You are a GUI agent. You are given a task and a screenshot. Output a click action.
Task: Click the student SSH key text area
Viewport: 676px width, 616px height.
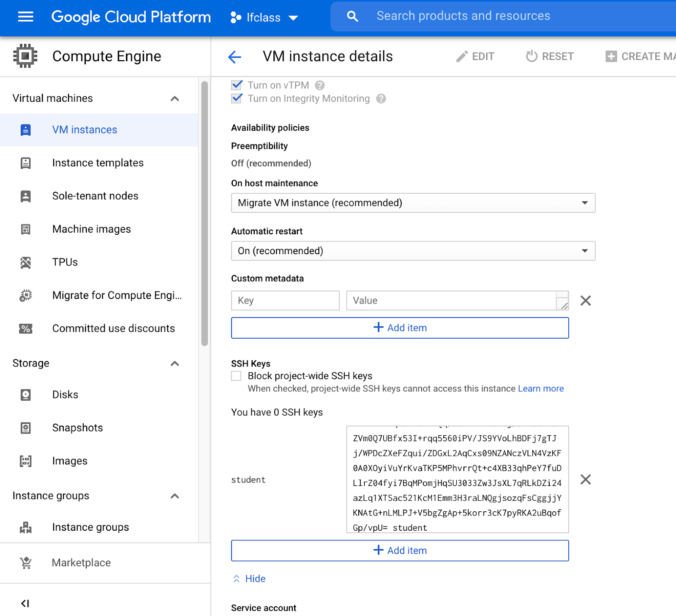point(457,479)
